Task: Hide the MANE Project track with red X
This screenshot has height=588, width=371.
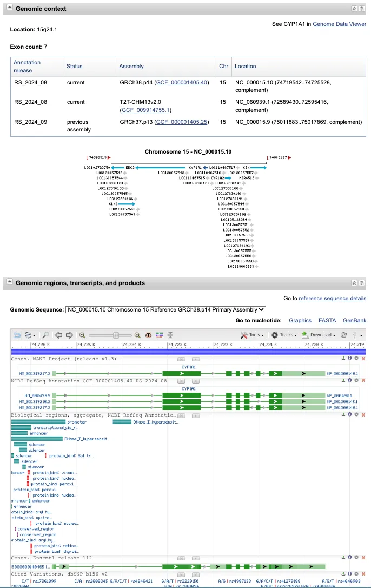Action: [363, 359]
